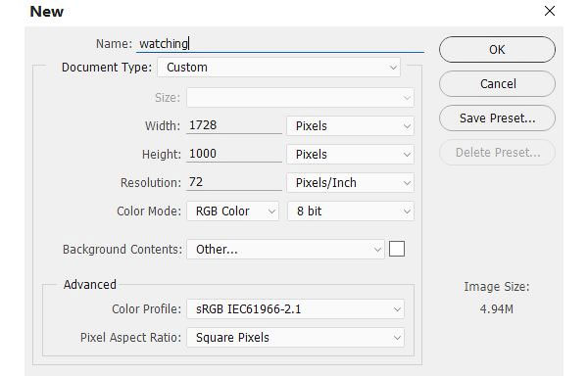The height and width of the screenshot is (376, 588).
Task: Click the arrow on the Color Profile combo box
Action: [397, 309]
